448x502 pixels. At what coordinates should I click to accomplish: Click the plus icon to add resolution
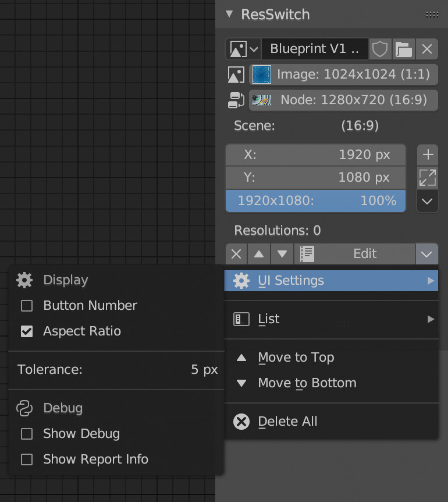click(x=428, y=154)
